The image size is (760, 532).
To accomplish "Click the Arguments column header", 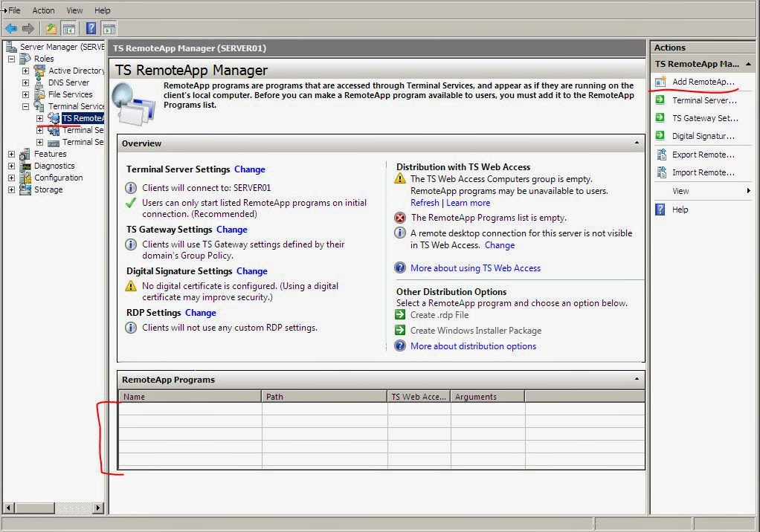I will pos(488,397).
